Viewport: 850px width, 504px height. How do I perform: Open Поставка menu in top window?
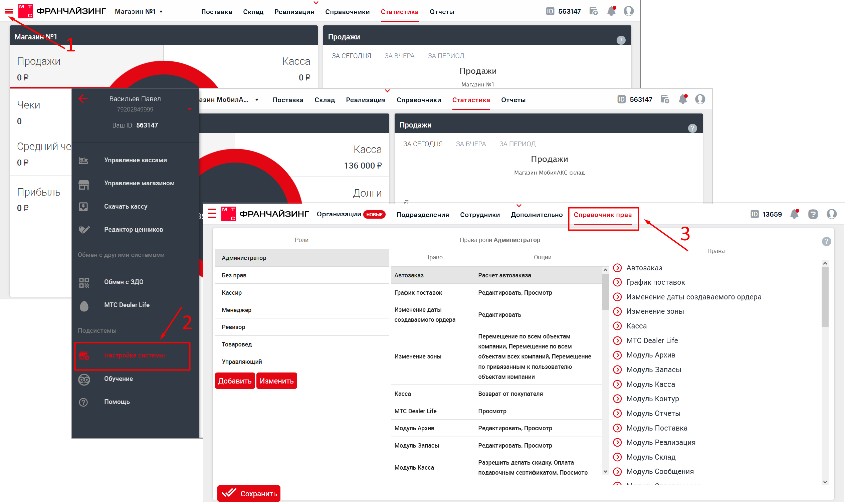tap(217, 12)
